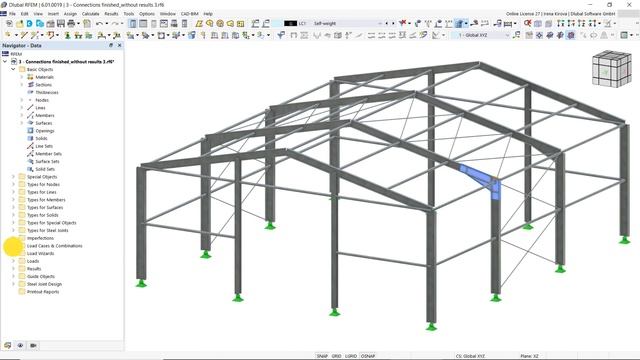Collapse the Basic Objects folder
640x360 pixels.
(x=13, y=69)
